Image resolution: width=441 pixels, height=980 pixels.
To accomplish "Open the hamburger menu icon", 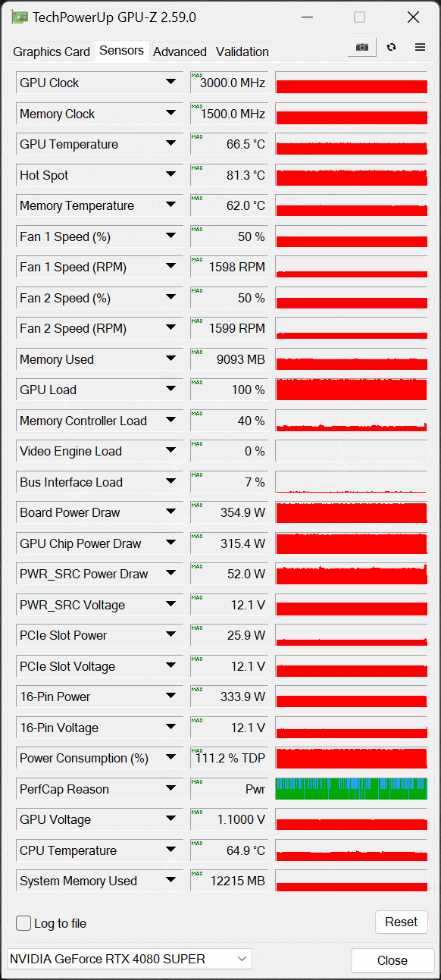I will (420, 47).
